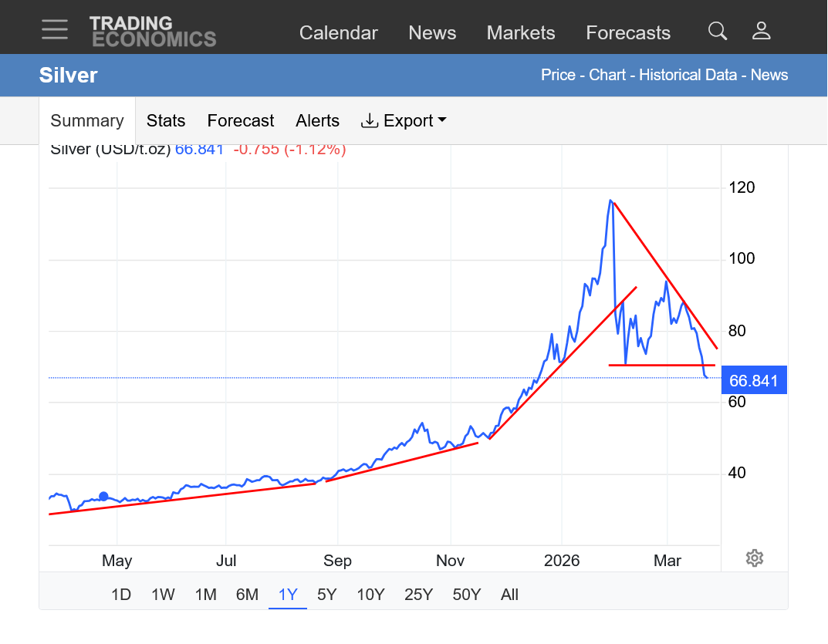The image size is (828, 644).
Task: Open the search magnifier icon
Action: click(718, 31)
